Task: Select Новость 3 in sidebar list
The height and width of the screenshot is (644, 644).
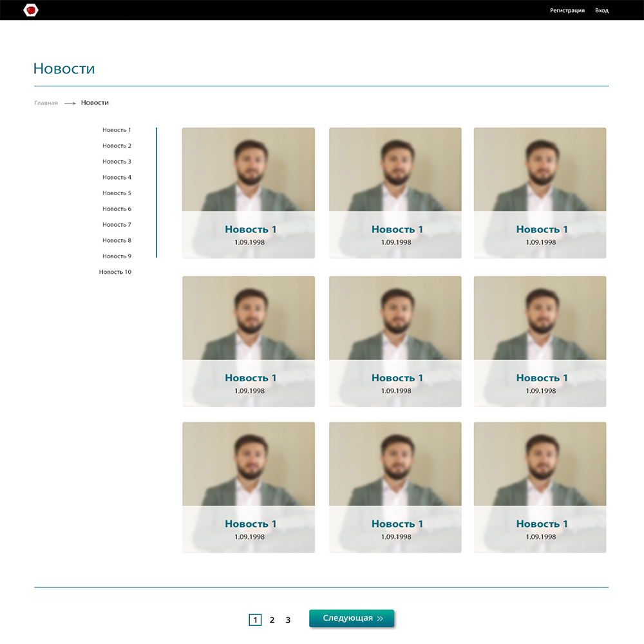Action: point(117,162)
